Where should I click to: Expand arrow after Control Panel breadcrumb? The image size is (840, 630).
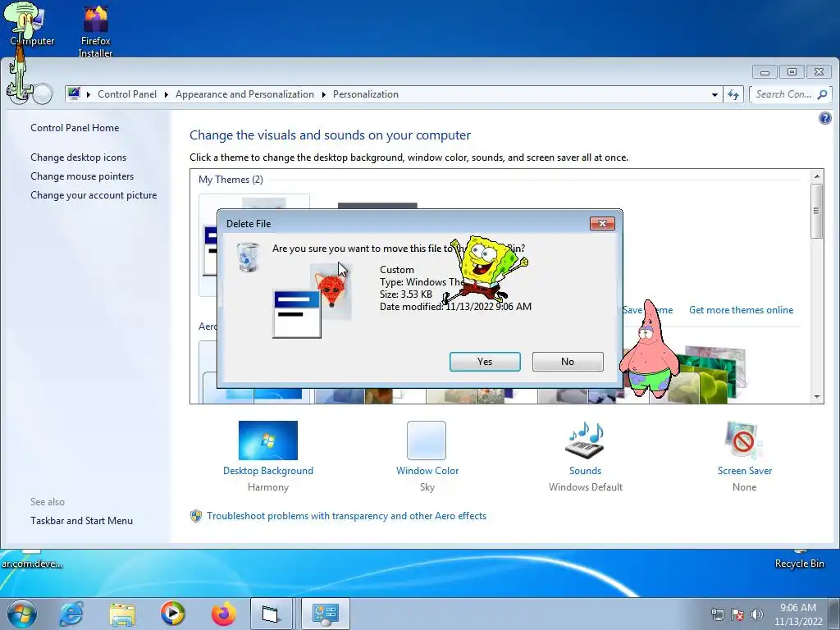point(166,94)
